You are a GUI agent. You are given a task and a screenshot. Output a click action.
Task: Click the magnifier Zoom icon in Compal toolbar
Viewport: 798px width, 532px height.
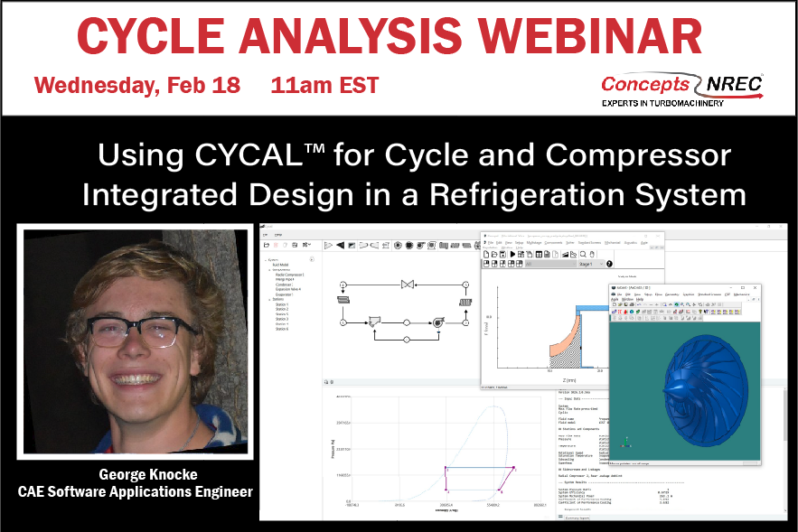click(x=583, y=255)
